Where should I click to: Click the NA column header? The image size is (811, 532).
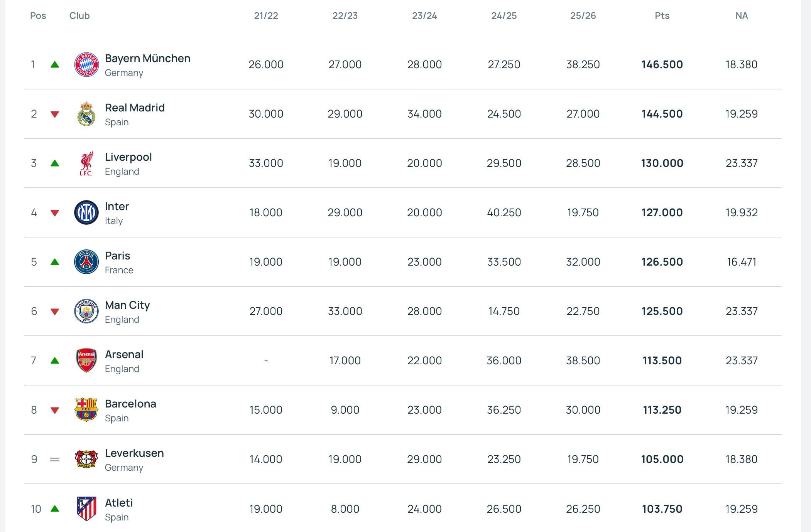742,16
